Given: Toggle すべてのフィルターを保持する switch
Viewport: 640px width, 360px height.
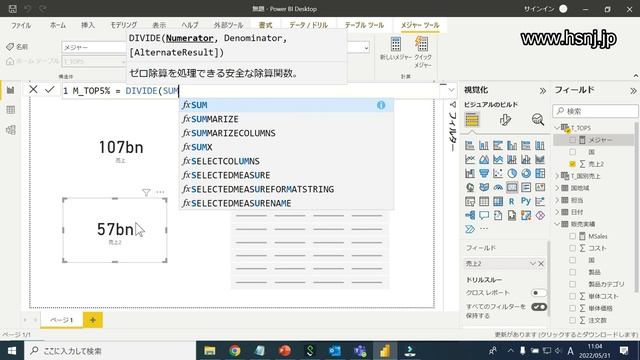Looking at the screenshot, I should point(539,307).
